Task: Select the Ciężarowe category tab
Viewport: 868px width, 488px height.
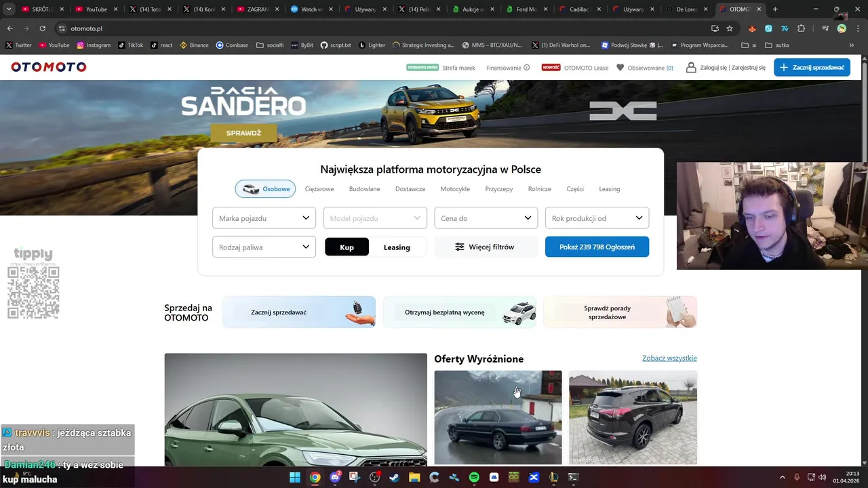Action: pyautogui.click(x=319, y=189)
